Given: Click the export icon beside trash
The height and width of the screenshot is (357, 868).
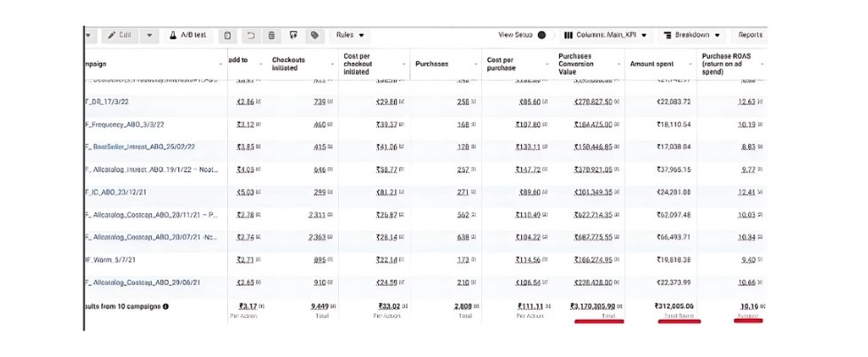Looking at the screenshot, I should pos(293,36).
